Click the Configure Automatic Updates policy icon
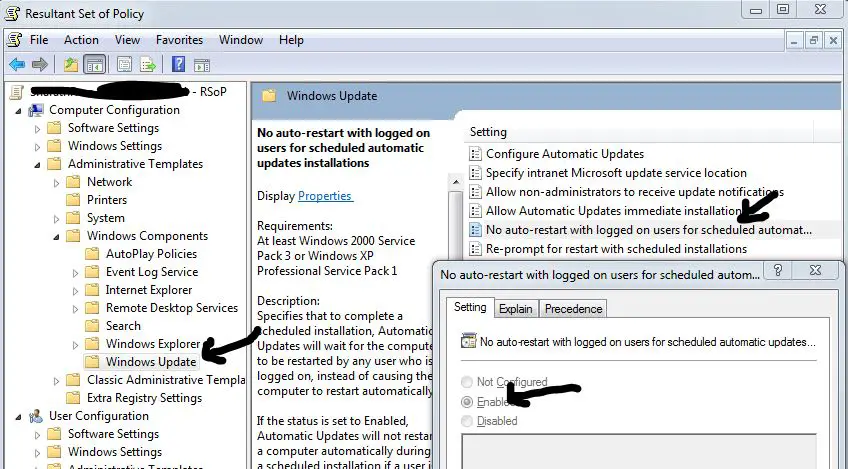The width and height of the screenshot is (848, 469). coord(475,154)
